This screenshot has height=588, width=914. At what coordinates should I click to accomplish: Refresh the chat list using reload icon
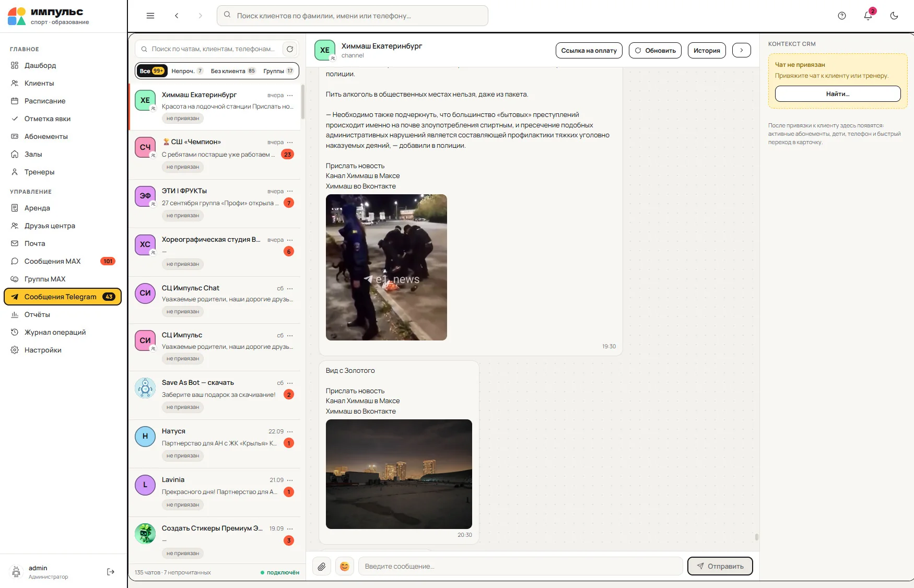coord(290,49)
